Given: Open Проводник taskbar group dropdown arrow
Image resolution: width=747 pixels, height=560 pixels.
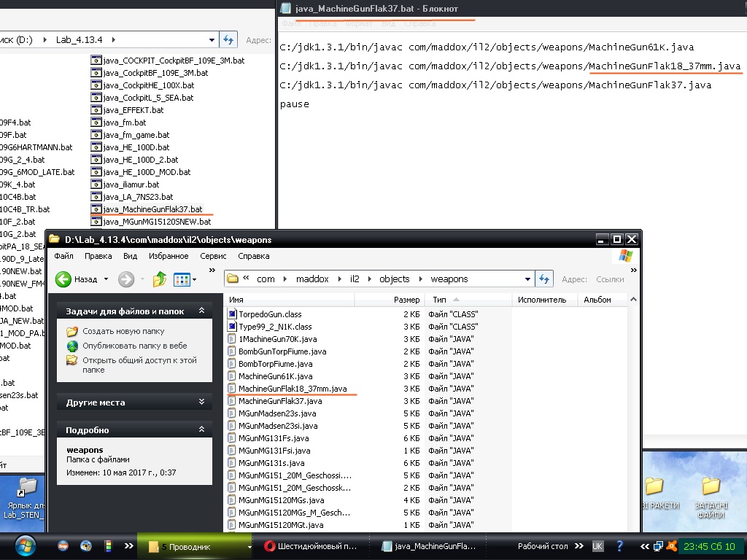Looking at the screenshot, I should click(249, 547).
